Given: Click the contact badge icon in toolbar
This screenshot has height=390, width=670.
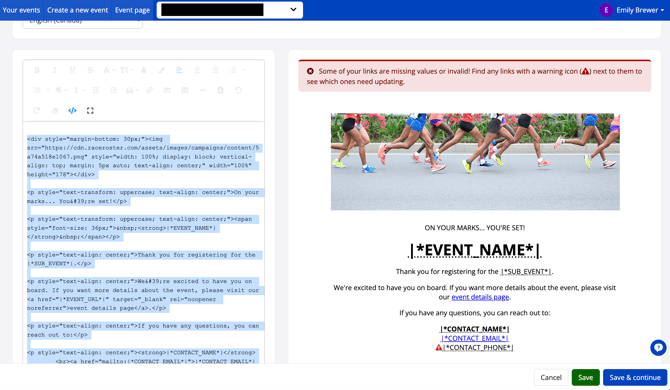Looking at the screenshot, I should [x=220, y=90].
